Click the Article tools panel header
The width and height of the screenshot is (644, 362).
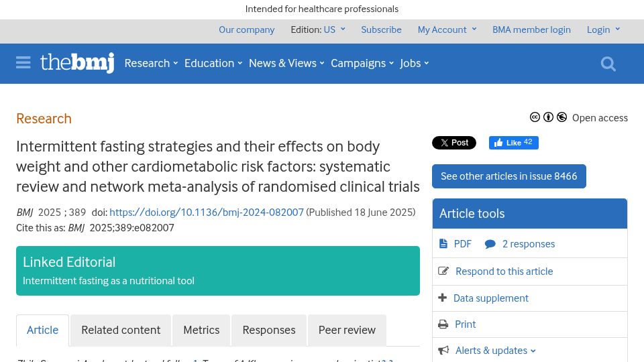point(530,213)
